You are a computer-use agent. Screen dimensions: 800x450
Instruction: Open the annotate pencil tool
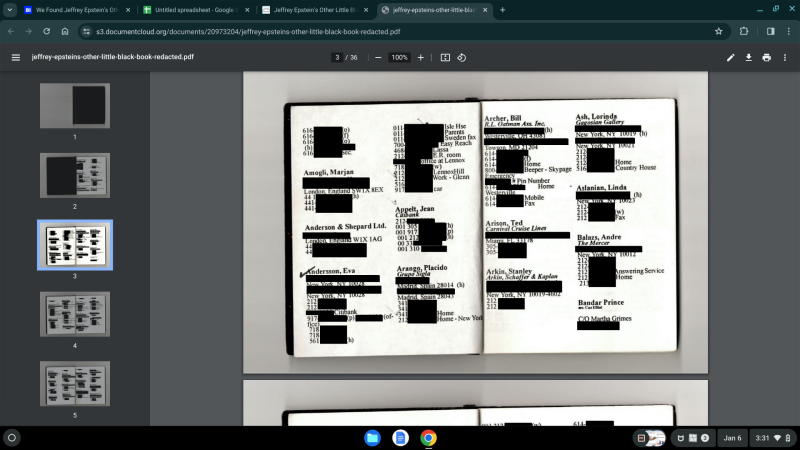tap(731, 58)
